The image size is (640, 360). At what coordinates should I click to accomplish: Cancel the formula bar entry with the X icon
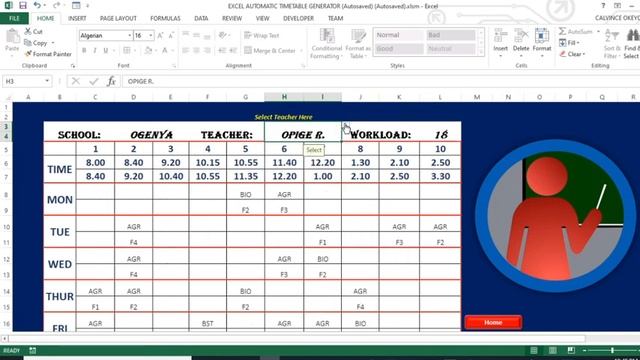[76, 81]
